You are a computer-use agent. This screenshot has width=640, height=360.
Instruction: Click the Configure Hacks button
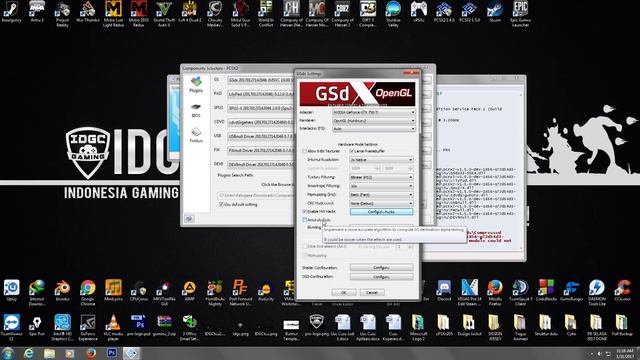coord(381,212)
